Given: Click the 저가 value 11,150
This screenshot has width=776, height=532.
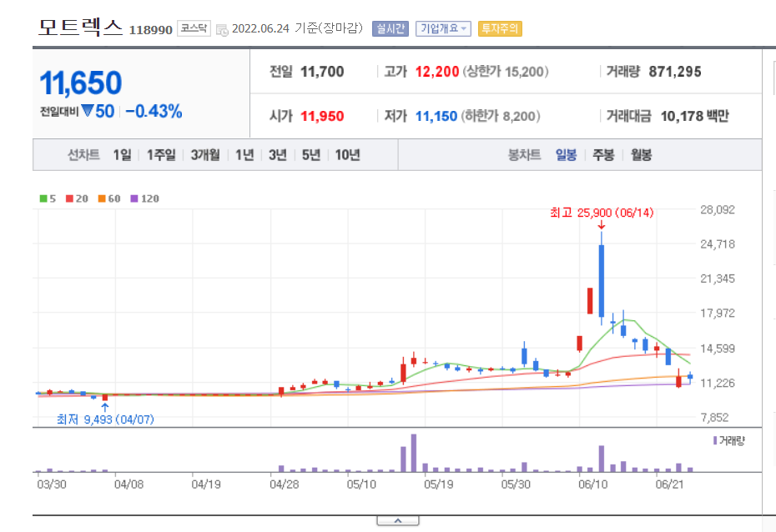Looking at the screenshot, I should [x=436, y=116].
